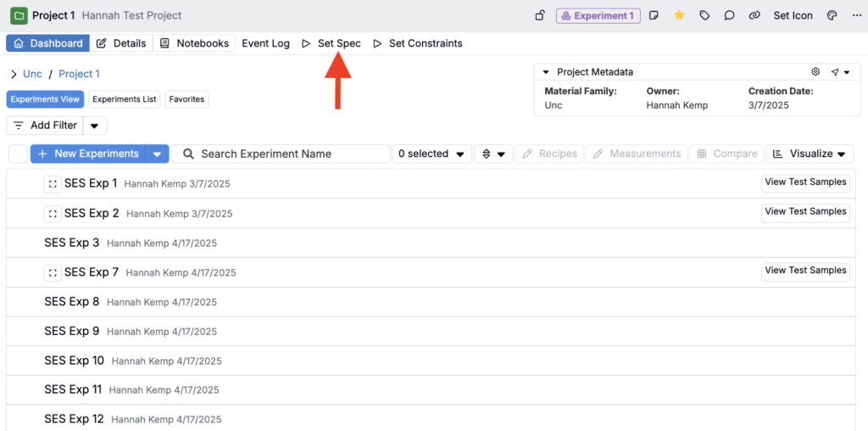The image size is (868, 431).
Task: Open the comments speech bubble icon
Action: click(729, 15)
